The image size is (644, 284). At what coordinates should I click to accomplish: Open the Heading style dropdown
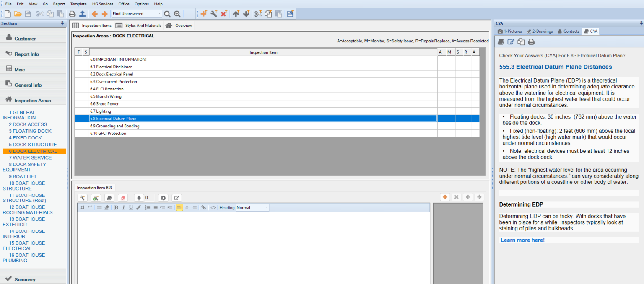[266, 207]
